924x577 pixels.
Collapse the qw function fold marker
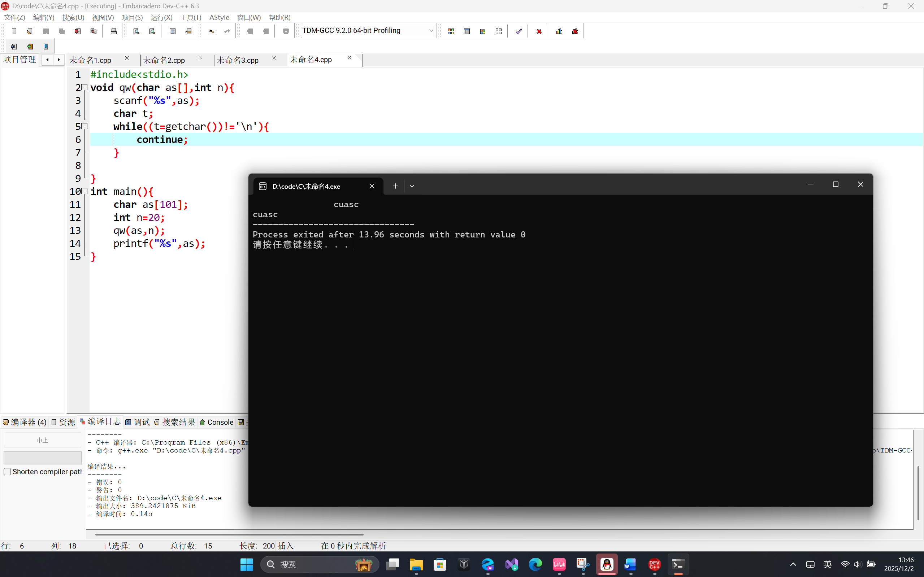point(85,87)
